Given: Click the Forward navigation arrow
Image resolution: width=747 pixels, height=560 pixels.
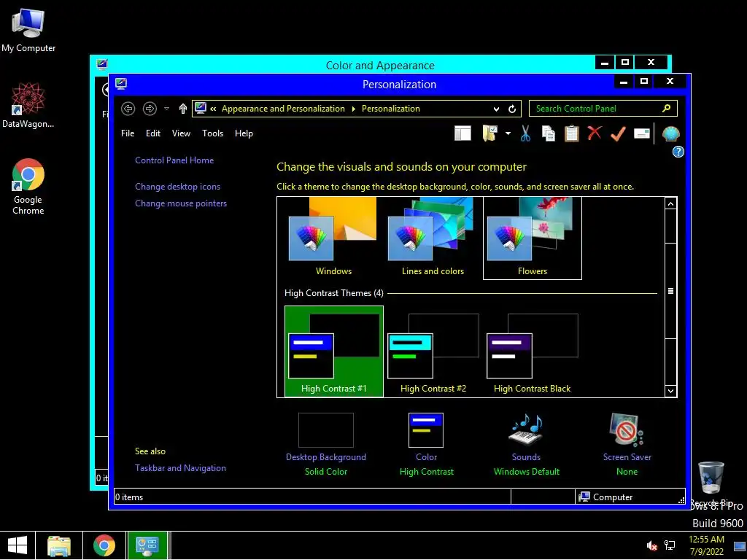Looking at the screenshot, I should [150, 109].
